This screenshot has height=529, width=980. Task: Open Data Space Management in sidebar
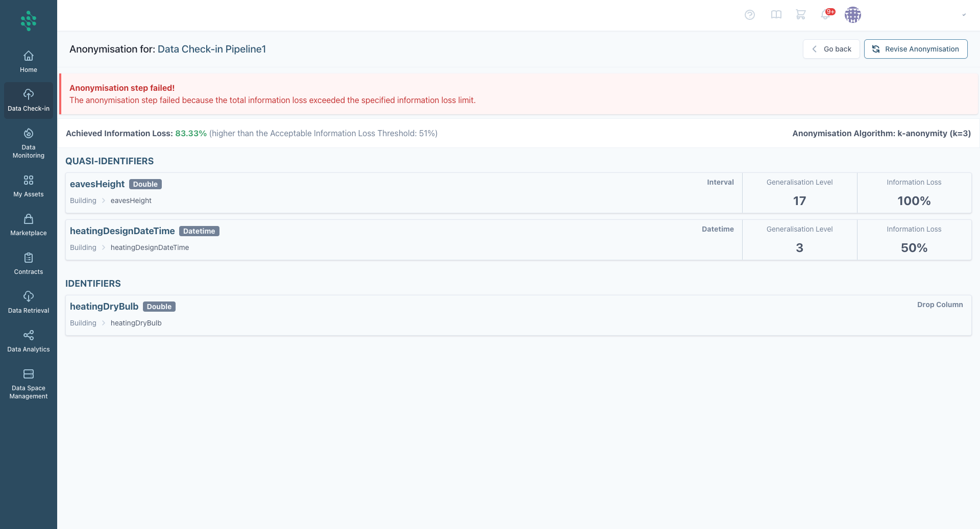(x=29, y=384)
